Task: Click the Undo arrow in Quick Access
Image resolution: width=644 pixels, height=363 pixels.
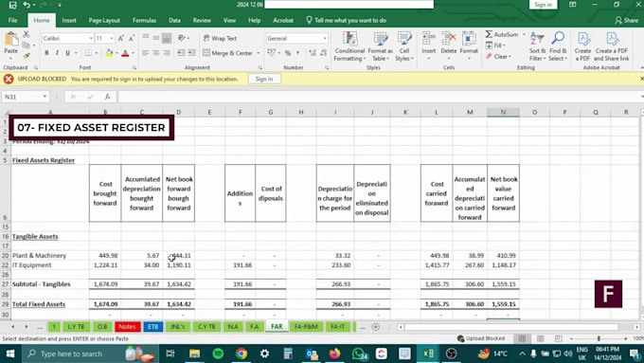Action: pyautogui.click(x=27, y=5)
